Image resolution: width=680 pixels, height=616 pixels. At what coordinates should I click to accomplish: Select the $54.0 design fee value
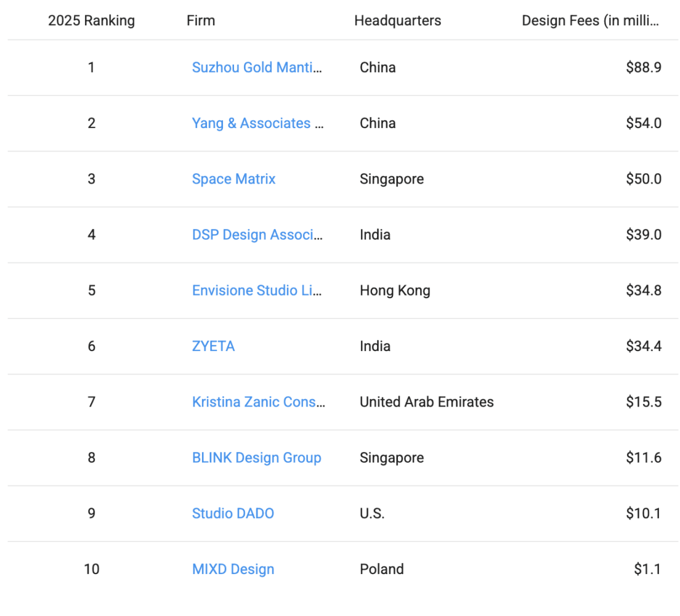tap(644, 124)
